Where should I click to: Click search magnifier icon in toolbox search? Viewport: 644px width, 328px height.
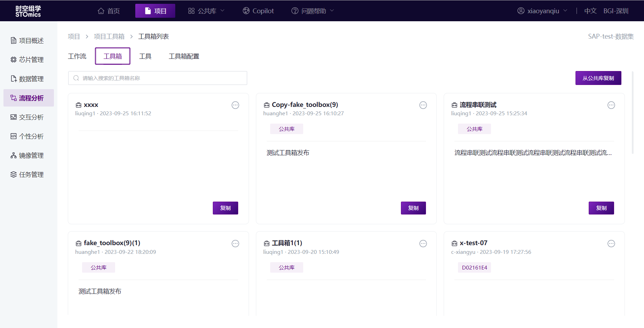coord(76,78)
